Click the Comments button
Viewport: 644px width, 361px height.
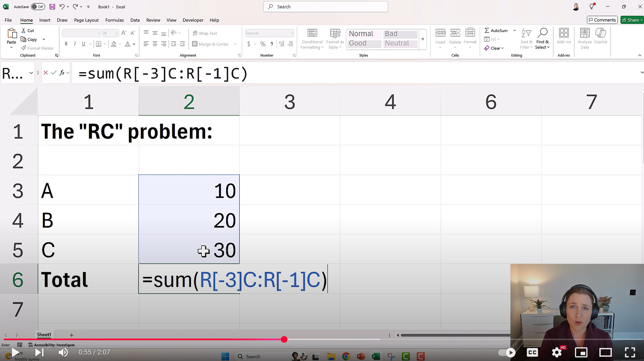tap(602, 20)
